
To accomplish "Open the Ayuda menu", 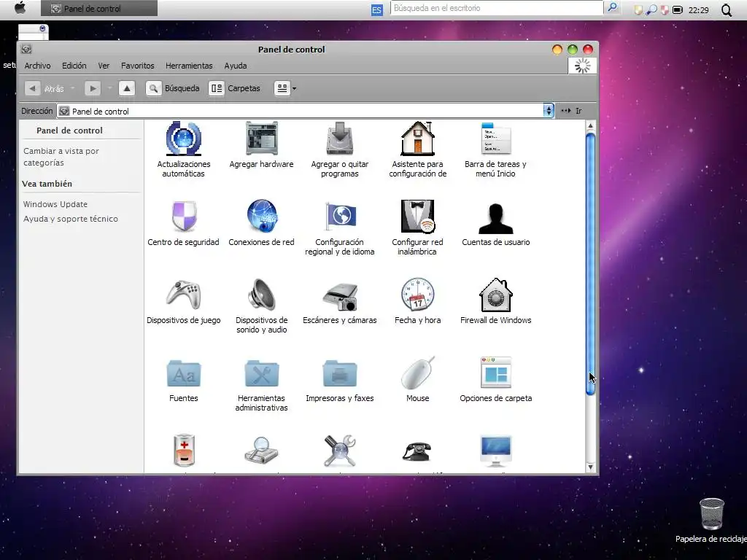I will tap(236, 66).
